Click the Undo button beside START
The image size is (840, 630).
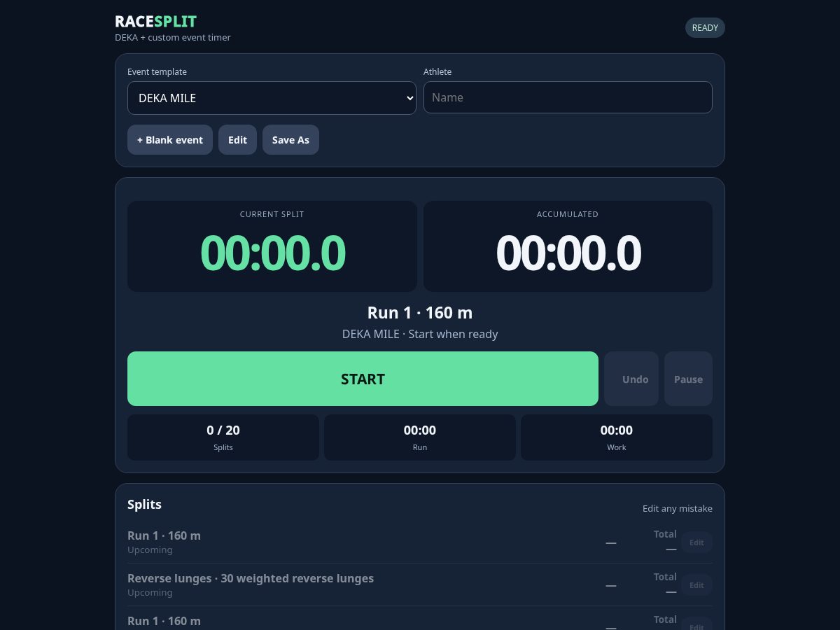coord(631,379)
